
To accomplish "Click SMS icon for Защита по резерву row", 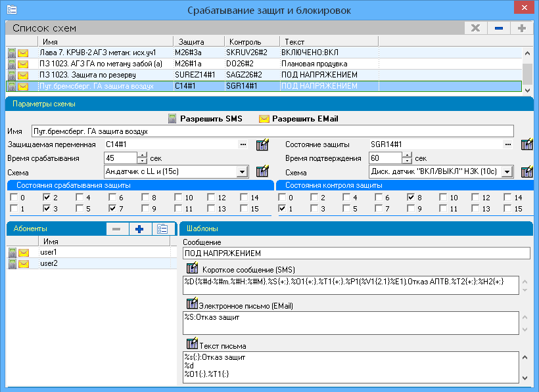I will click(x=12, y=75).
